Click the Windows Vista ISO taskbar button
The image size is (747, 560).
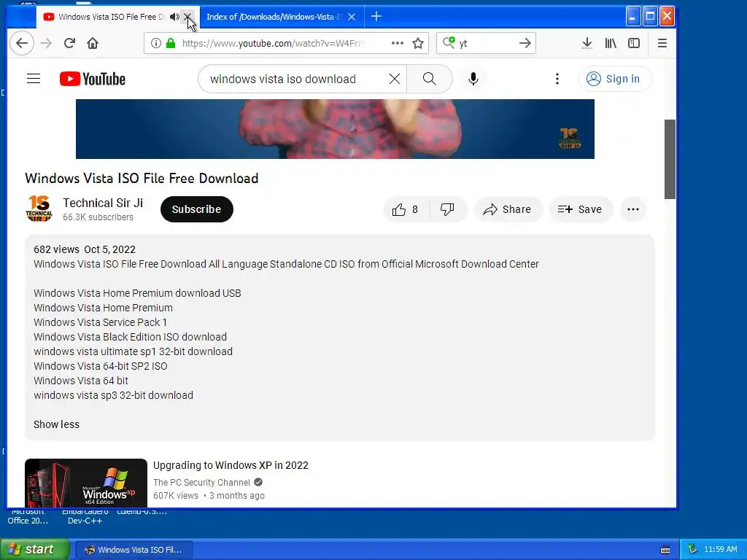point(134,550)
